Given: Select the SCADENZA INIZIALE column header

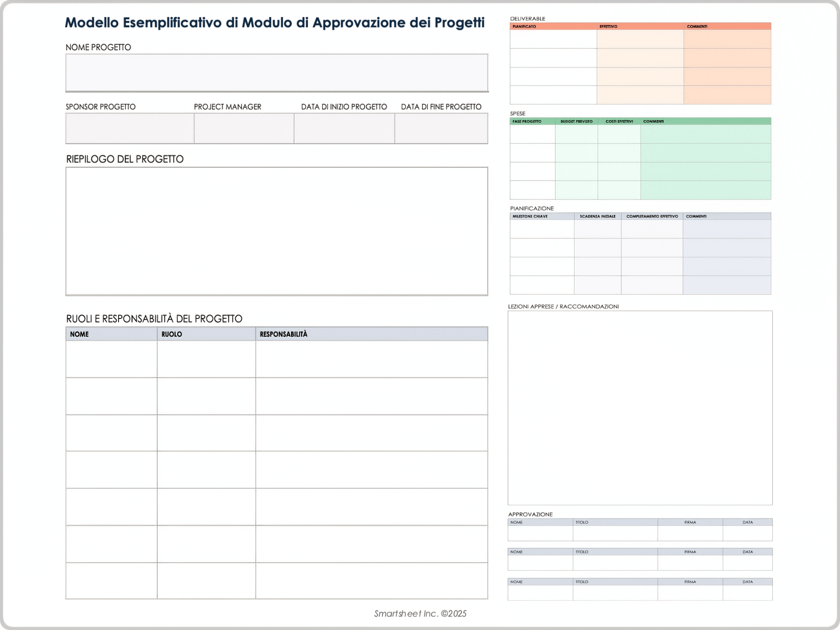Looking at the screenshot, I should (x=597, y=216).
